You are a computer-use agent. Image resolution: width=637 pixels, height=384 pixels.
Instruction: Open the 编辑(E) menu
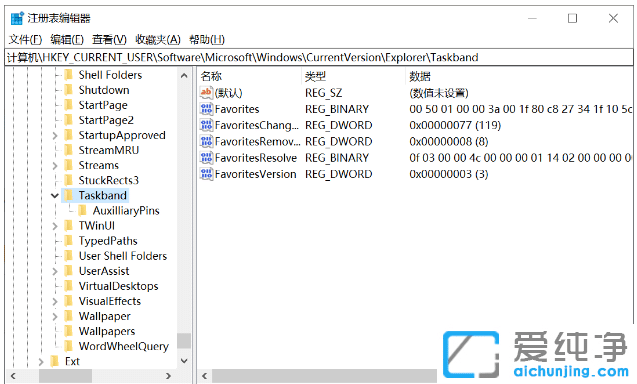tap(67, 39)
